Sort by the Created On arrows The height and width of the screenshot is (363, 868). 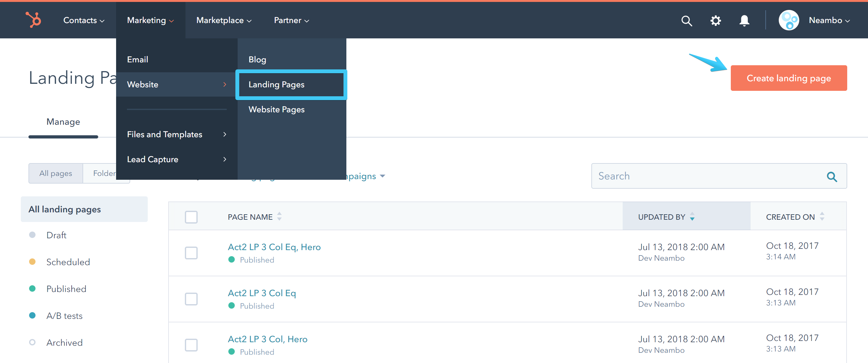pos(822,217)
